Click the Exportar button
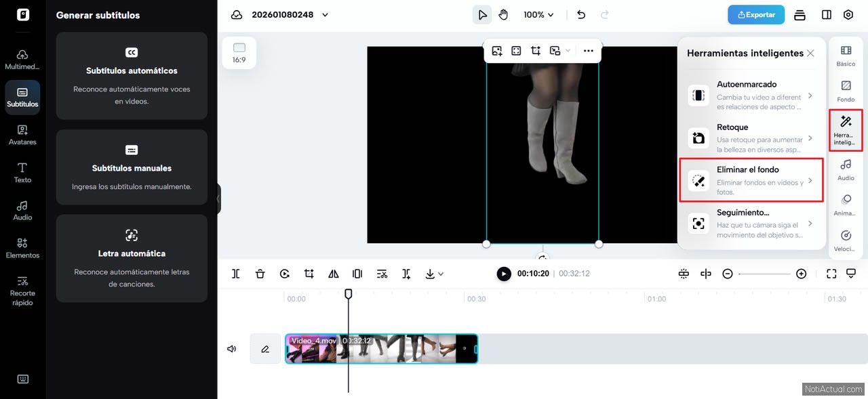Screen dimensions: 868x399 756,15
